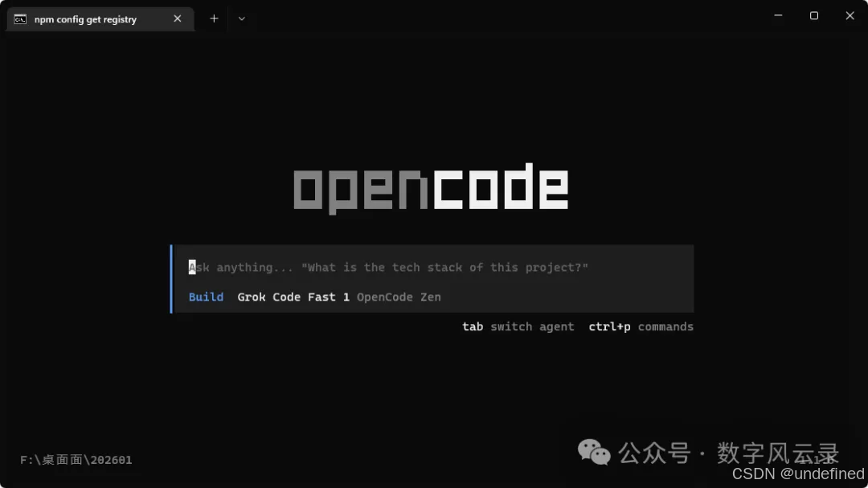Click the Grok Code Fast 1 model name
This screenshot has width=868, height=488.
click(293, 297)
